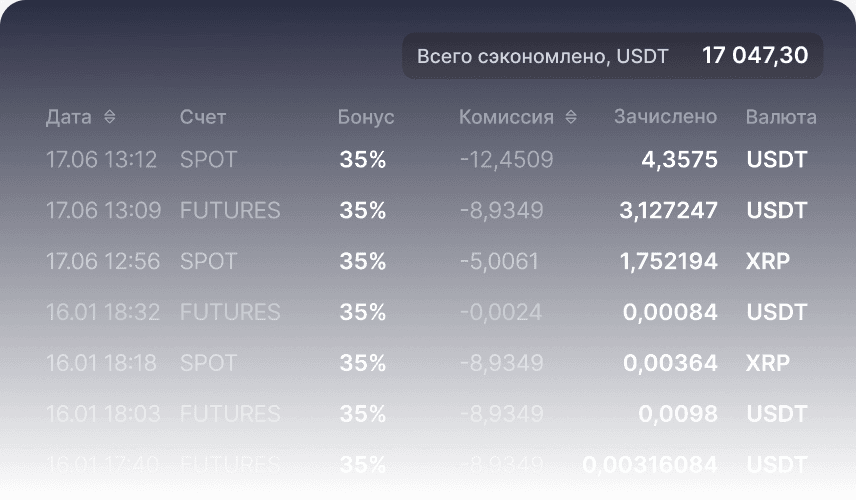Open the total saved 17 047,30 USDT badge

pos(612,56)
